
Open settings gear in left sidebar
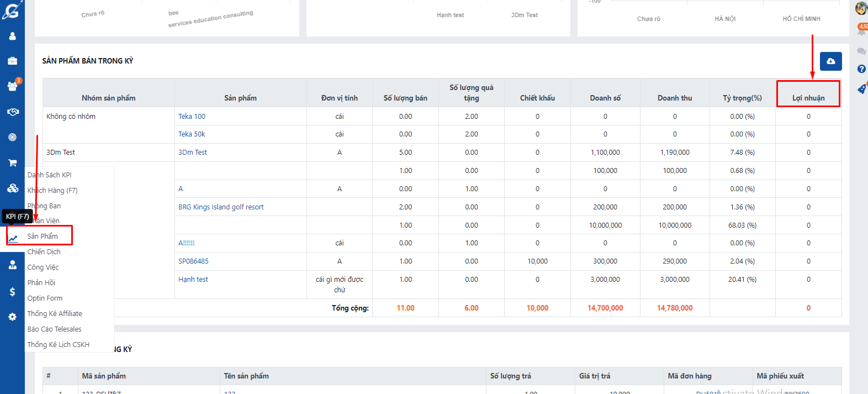12,317
